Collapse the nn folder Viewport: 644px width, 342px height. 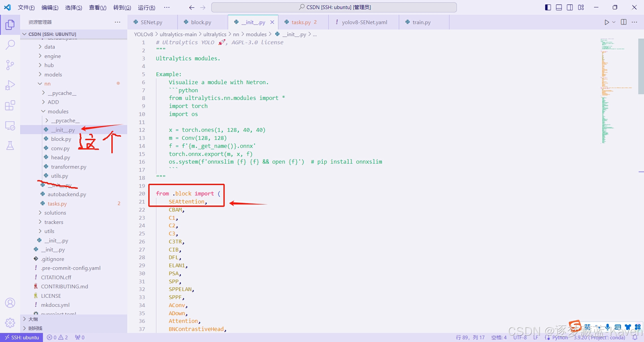click(x=73, y=83)
